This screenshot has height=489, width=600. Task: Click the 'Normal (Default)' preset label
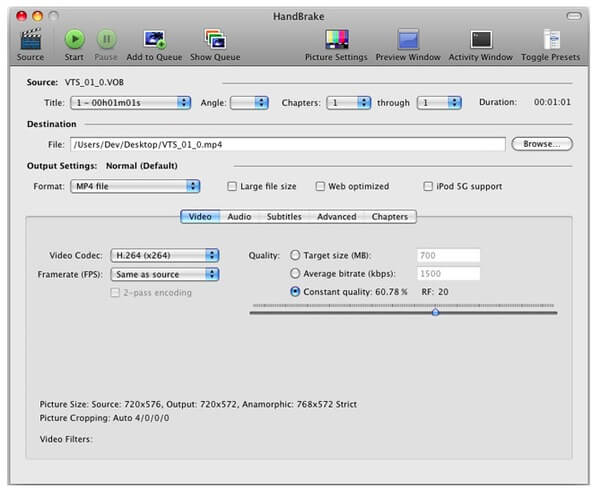[x=142, y=166]
